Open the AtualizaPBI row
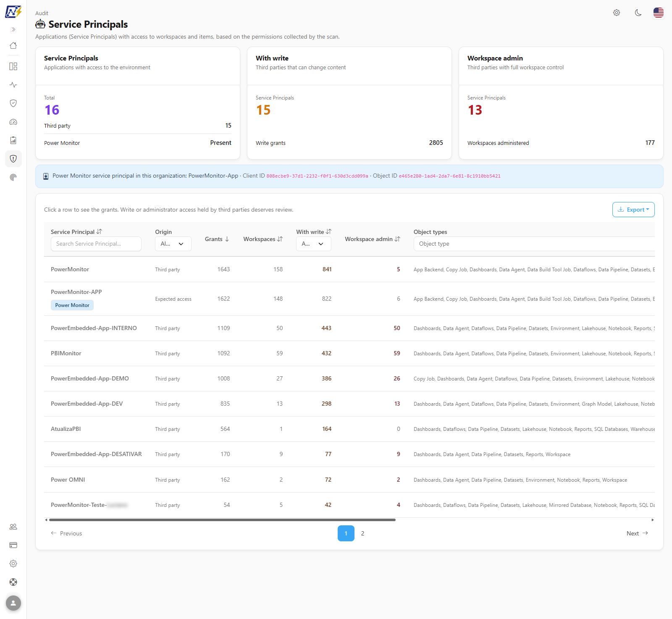Viewport: 672px width, 619px height. coord(349,429)
